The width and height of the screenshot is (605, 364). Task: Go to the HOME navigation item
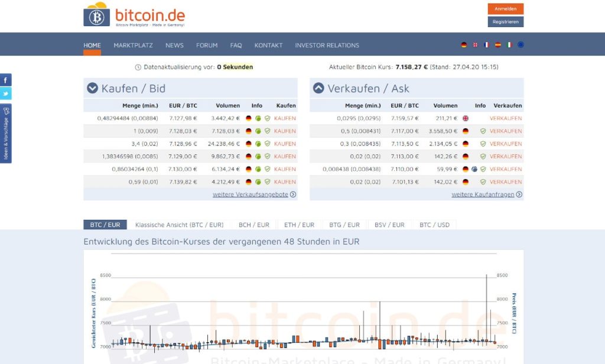tap(92, 45)
